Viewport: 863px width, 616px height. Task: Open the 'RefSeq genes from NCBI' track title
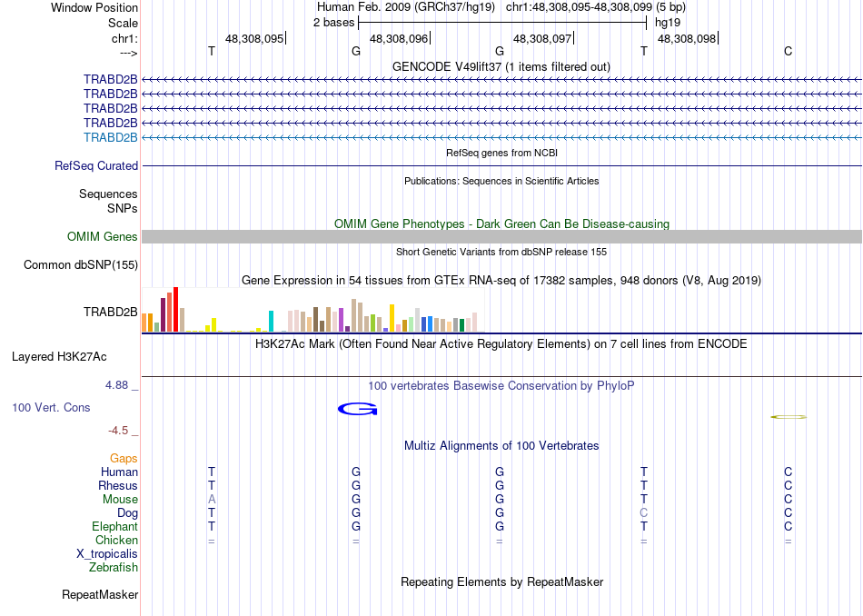(501, 153)
